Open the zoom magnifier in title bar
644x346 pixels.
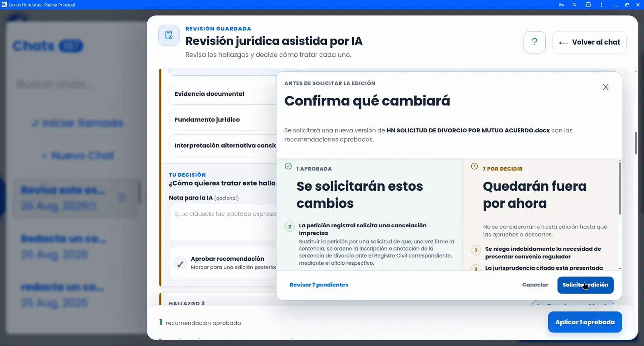click(x=574, y=5)
